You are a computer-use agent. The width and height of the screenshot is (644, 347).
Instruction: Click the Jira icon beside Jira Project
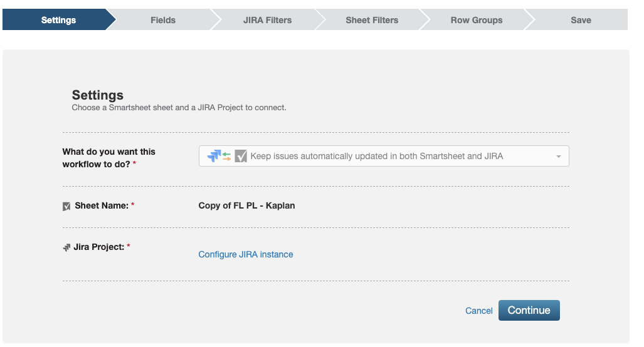(x=66, y=247)
